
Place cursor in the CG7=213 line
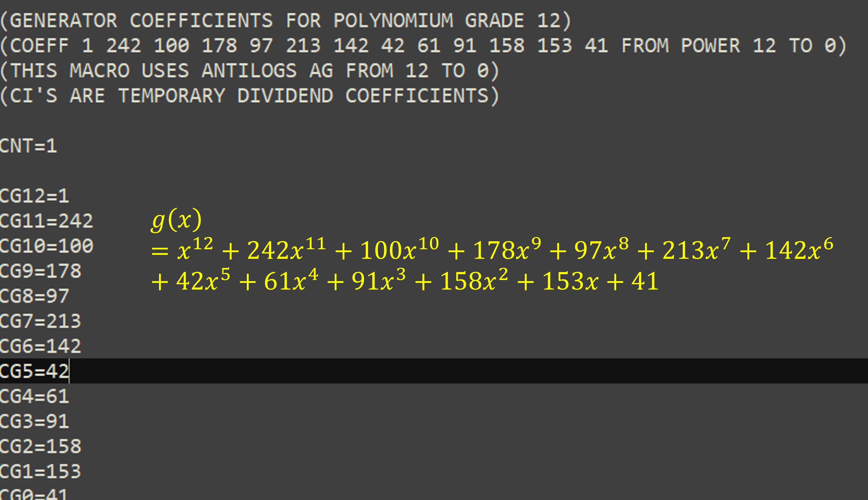(x=41, y=321)
